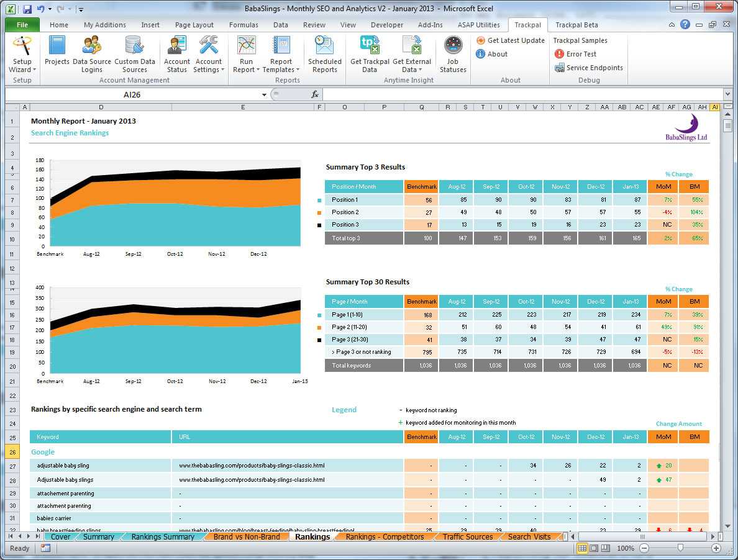Viewport: 738px width, 560px height.
Task: Open the Cover sheet tab
Action: click(60, 536)
